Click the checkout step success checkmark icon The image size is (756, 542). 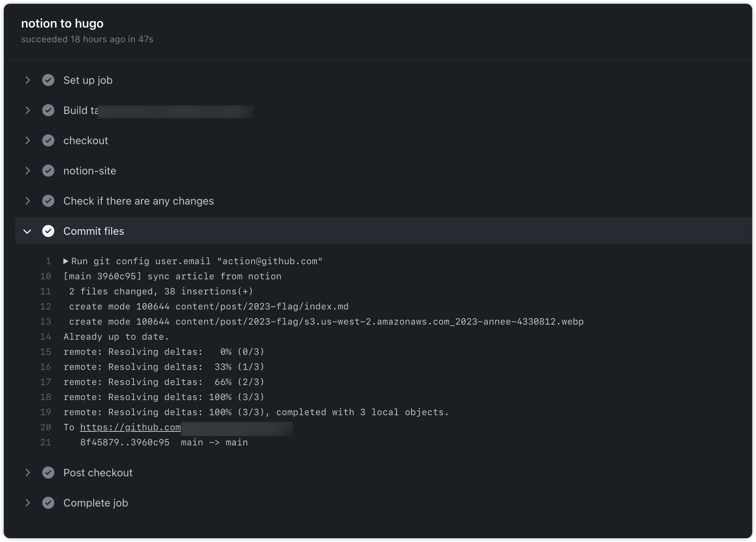[x=48, y=140]
